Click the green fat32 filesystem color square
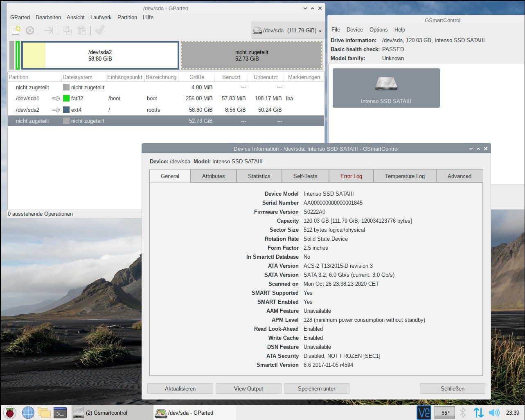Image resolution: width=525 pixels, height=420 pixels. (x=66, y=99)
